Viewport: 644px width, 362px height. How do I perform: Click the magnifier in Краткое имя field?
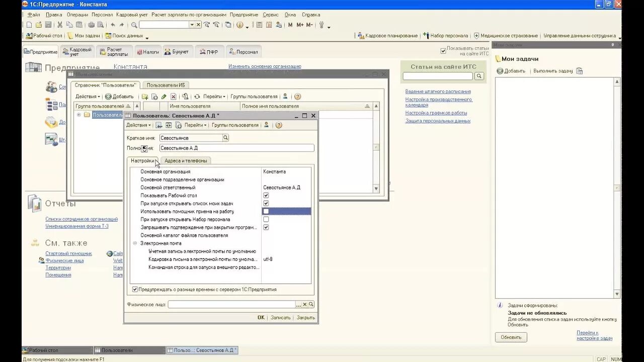coord(225,138)
